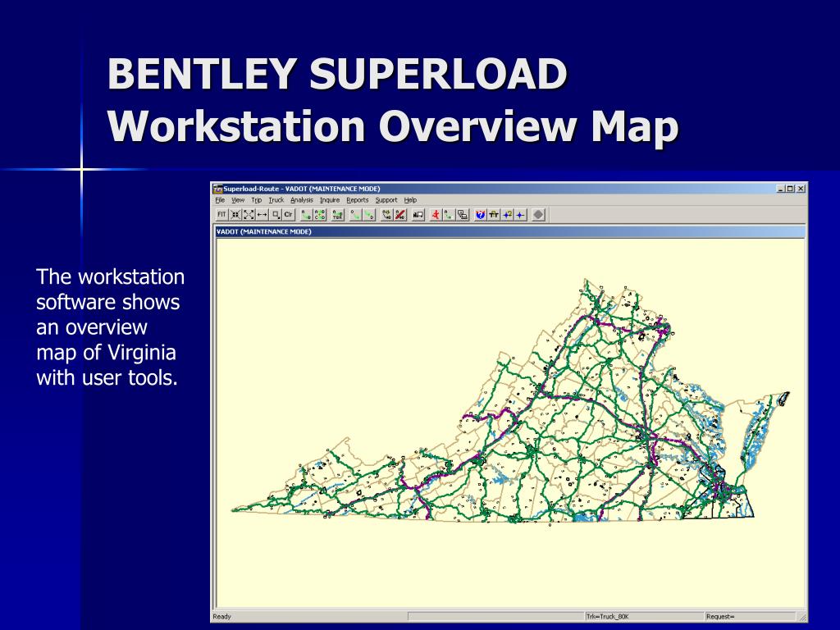Click the red running-figure toolbar icon
The image size is (840, 630).
point(436,214)
